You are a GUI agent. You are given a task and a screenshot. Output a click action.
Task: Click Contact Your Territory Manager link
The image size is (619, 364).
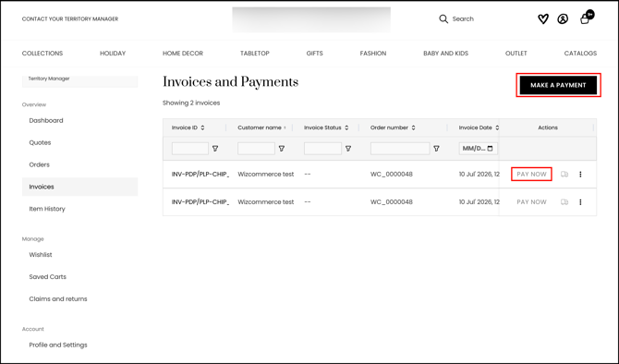(70, 19)
